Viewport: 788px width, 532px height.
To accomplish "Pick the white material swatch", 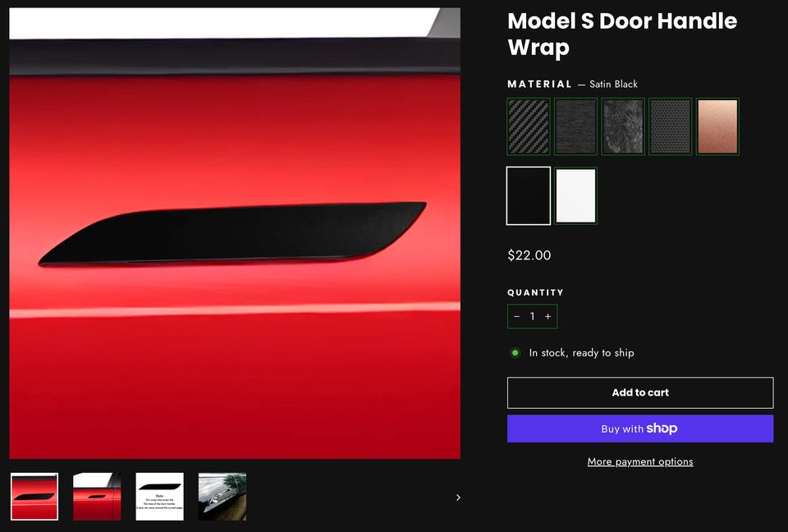I will [575, 195].
